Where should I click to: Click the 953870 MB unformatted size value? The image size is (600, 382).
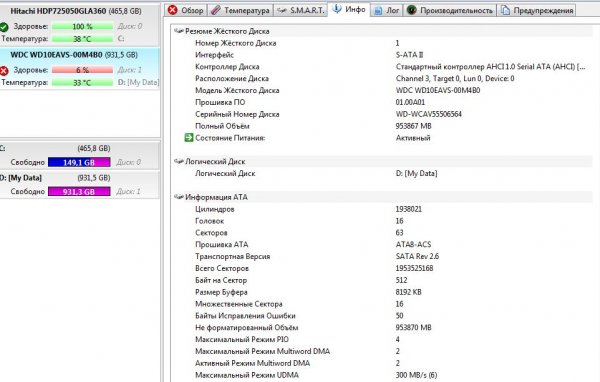[413, 328]
